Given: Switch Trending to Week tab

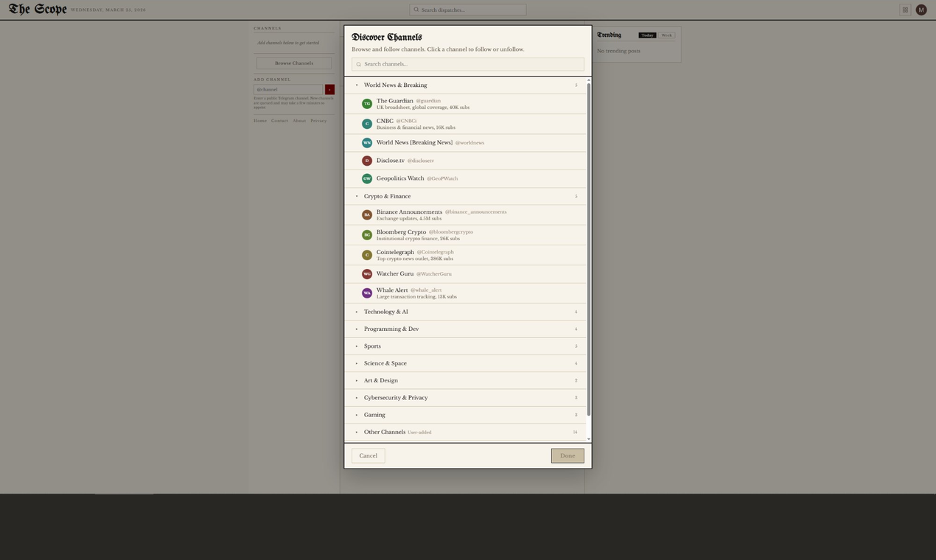Looking at the screenshot, I should coord(666,35).
